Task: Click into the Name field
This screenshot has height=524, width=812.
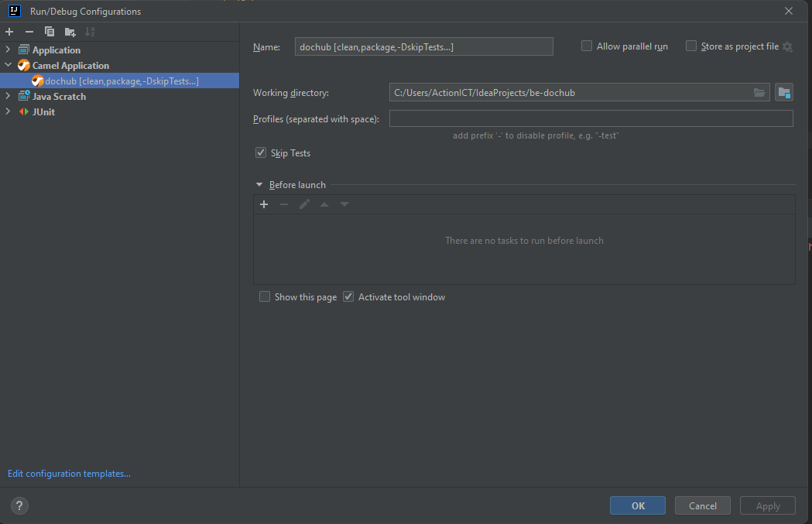Action: [423, 46]
